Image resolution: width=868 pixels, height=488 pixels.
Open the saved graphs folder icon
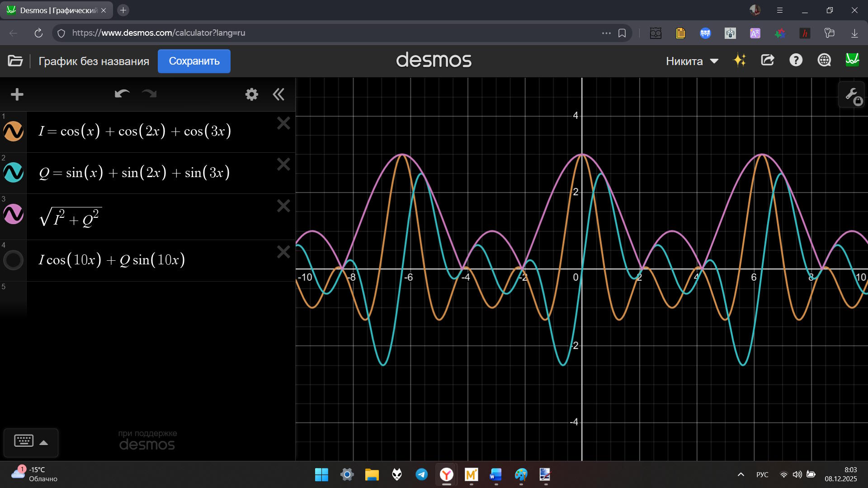[x=15, y=61]
